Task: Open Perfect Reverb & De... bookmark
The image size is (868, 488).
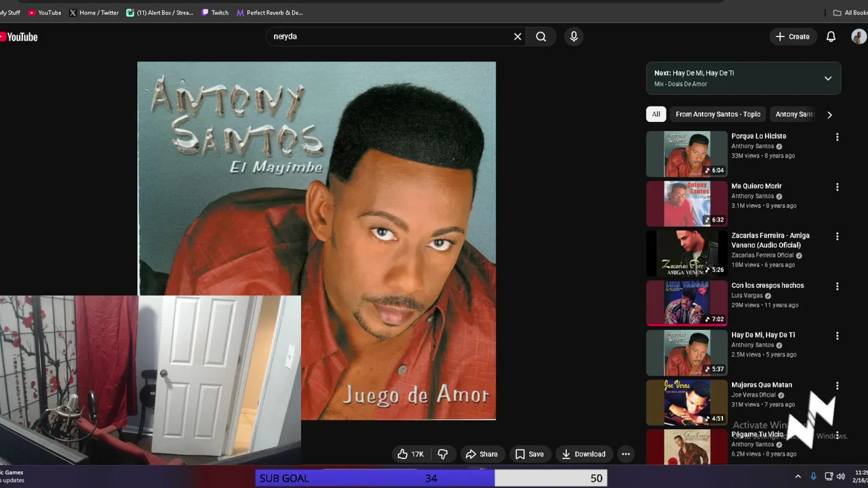Action: click(x=269, y=12)
